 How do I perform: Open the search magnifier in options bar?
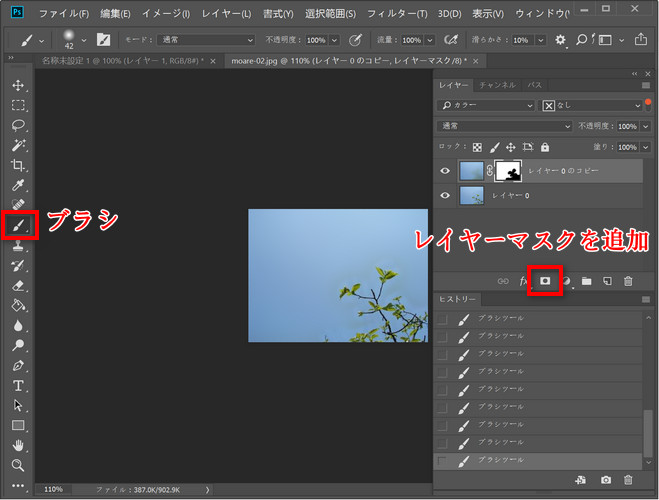[x=581, y=39]
